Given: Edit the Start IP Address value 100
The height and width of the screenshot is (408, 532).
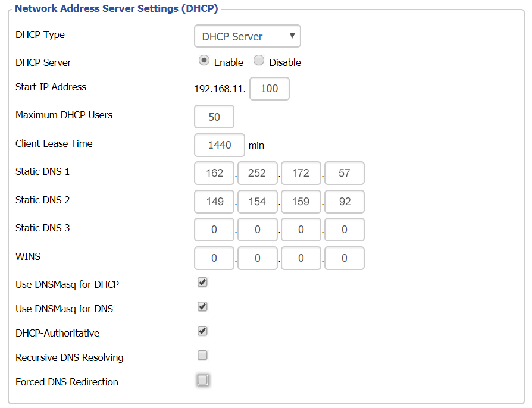Looking at the screenshot, I should pos(269,88).
